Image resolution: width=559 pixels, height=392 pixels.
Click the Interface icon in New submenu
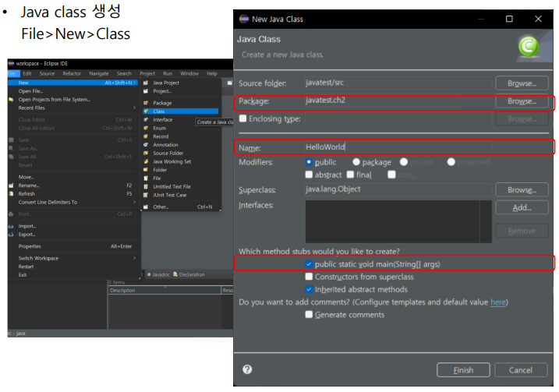(146, 120)
